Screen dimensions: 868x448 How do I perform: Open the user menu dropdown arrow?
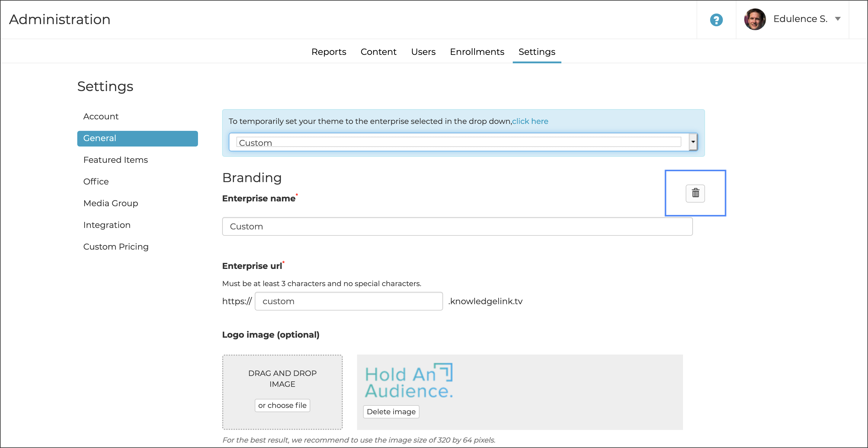(838, 19)
